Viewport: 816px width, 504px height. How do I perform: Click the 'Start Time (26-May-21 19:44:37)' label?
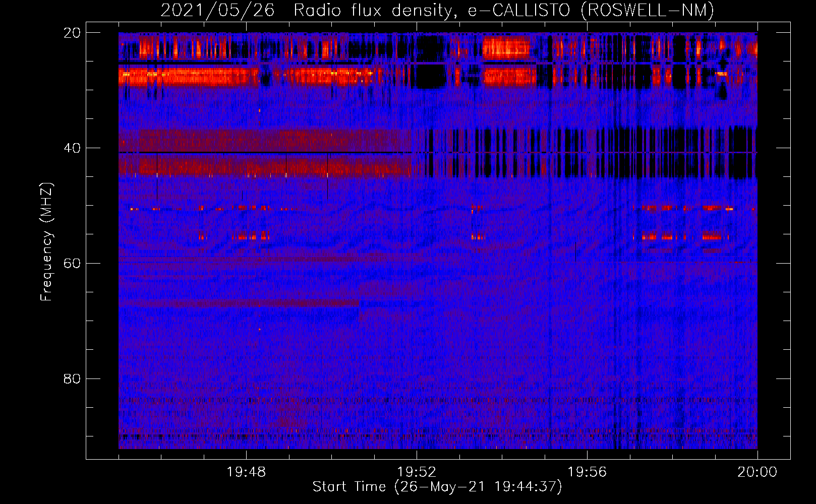pos(437,486)
